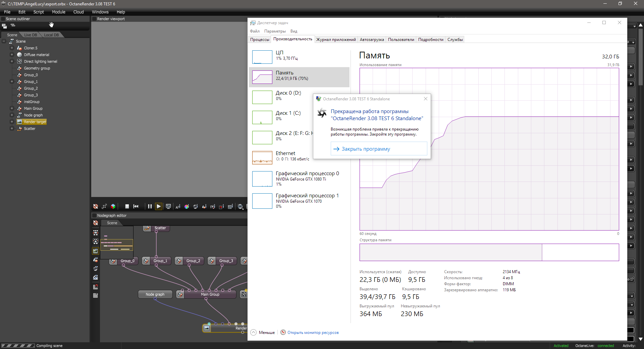Click the framed node layout icon in nodegraph sidebar
Screen dimensions: 644x349
(96, 241)
